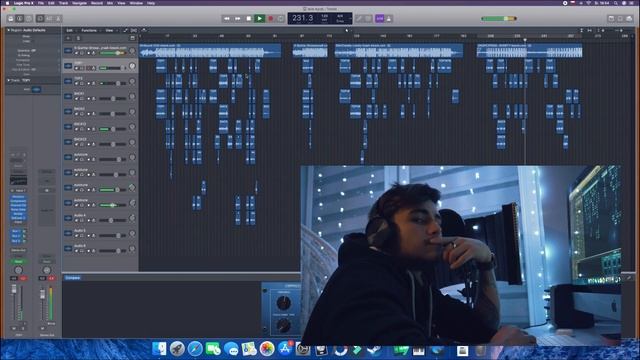Record-enable the BACK2 track
640x360 pixels.
[88, 114]
